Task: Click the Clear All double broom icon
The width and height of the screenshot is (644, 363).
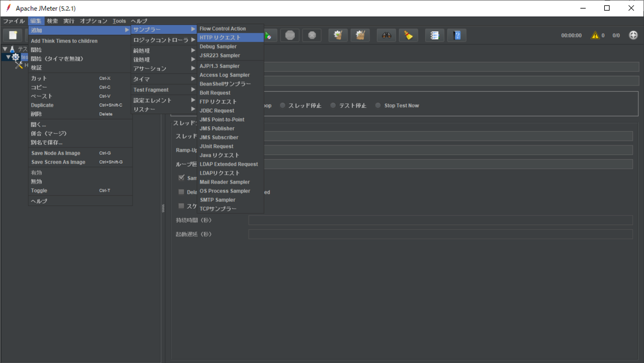Action: coord(360,35)
